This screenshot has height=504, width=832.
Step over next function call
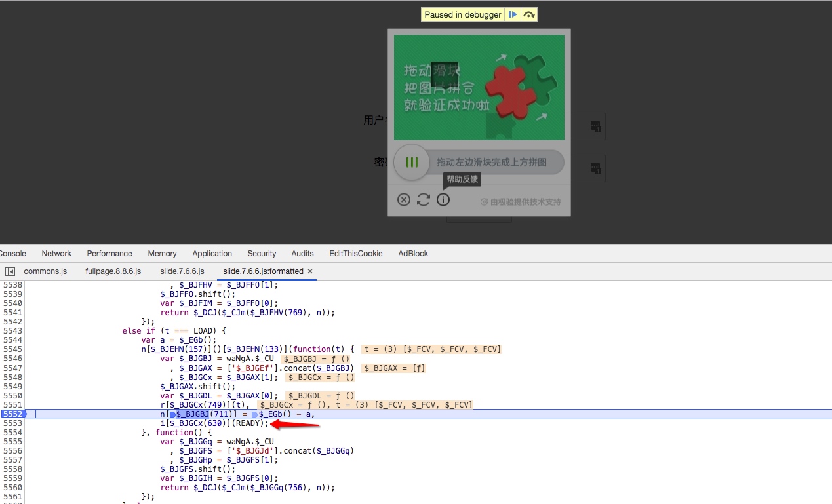click(x=528, y=14)
